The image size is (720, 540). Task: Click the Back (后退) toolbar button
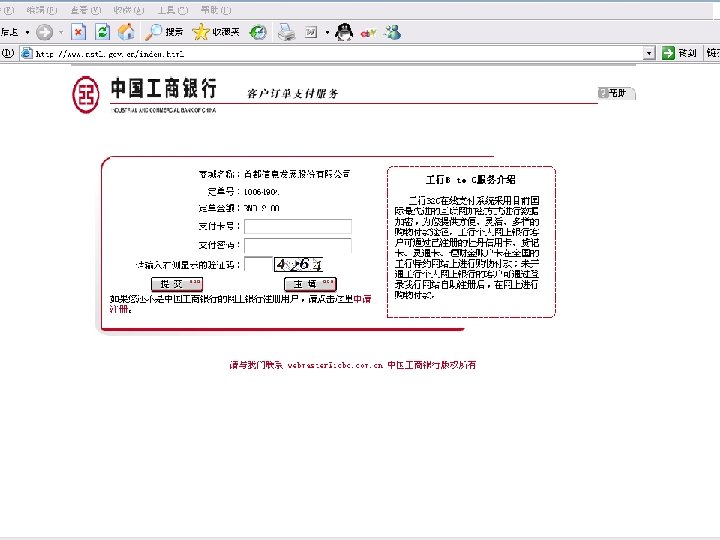10,32
